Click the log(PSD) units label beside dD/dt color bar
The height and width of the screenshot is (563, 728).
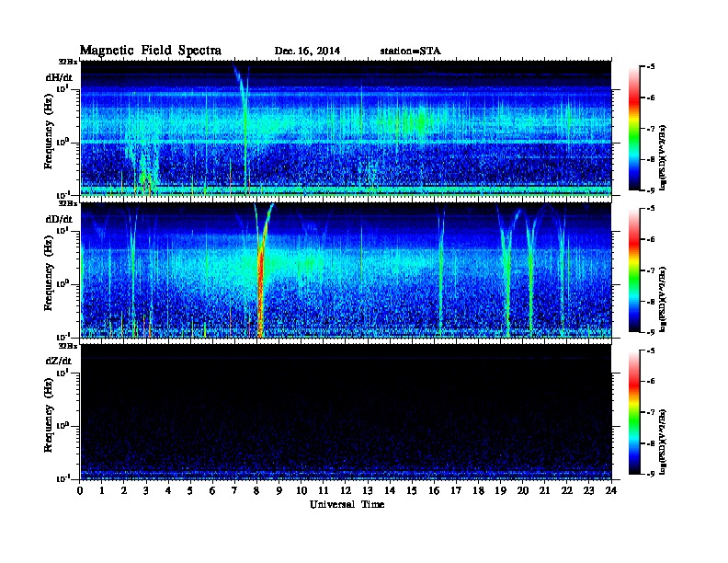click(x=663, y=299)
